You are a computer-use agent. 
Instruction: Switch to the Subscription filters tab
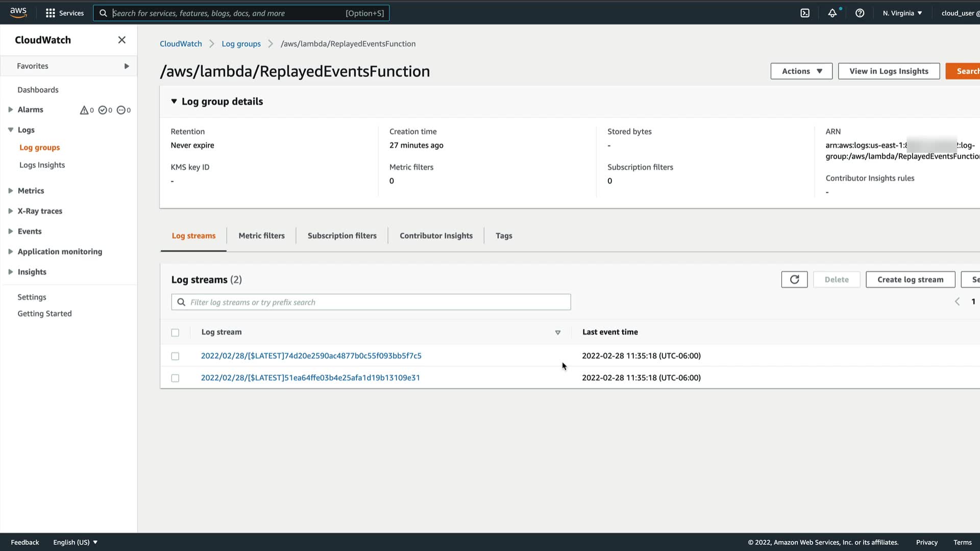pyautogui.click(x=342, y=236)
